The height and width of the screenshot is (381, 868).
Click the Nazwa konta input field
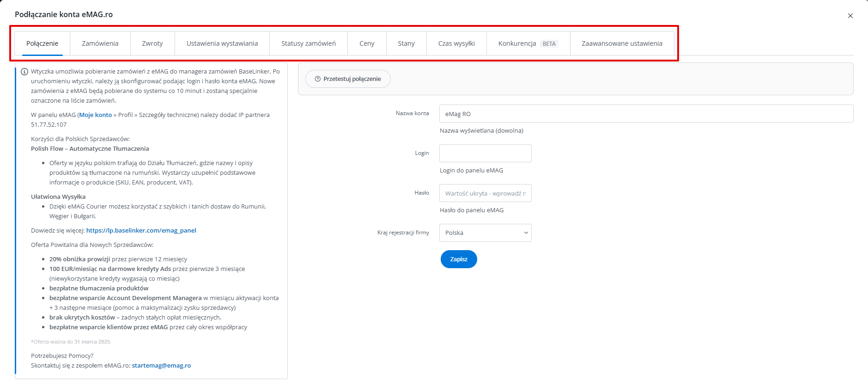pyautogui.click(x=646, y=114)
